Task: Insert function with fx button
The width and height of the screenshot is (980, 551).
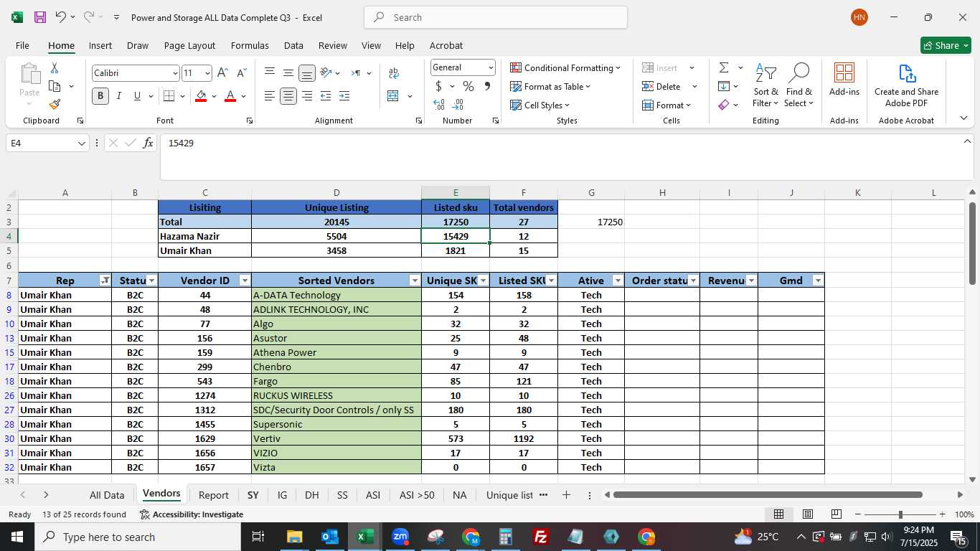Action: (x=148, y=143)
